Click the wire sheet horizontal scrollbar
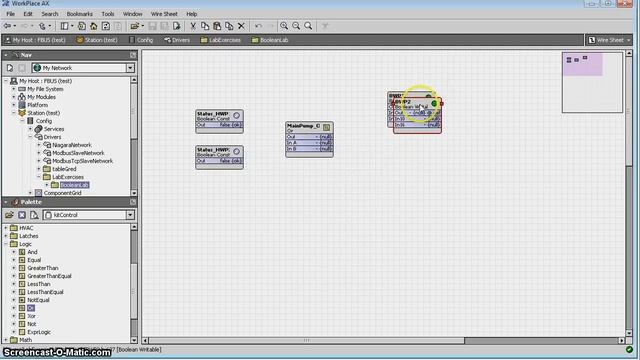Screen dimensions: 640x360 [x=306, y=340]
